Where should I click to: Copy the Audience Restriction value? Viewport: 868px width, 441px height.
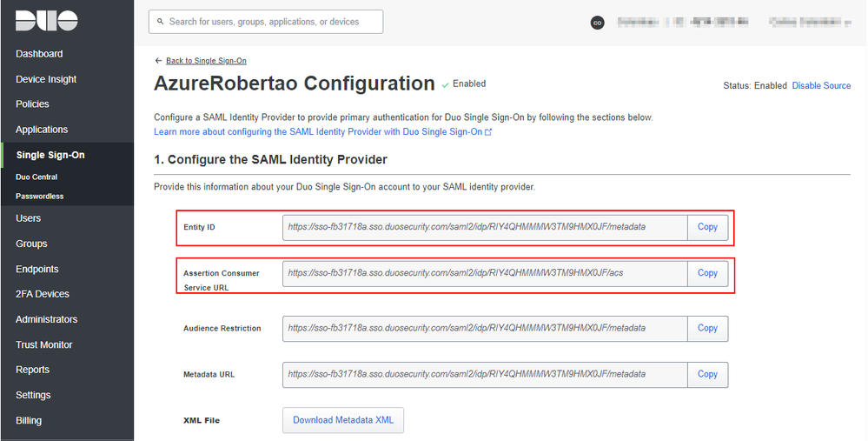point(707,329)
